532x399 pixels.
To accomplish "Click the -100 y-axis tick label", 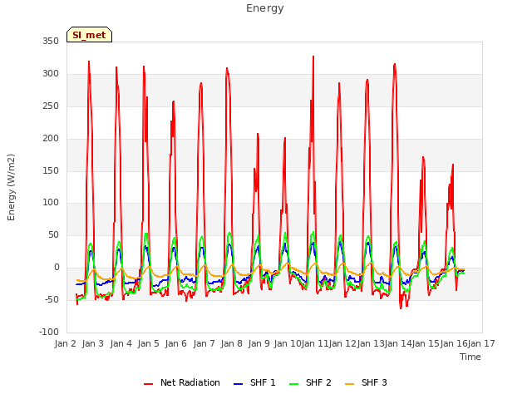I will pos(49,332).
